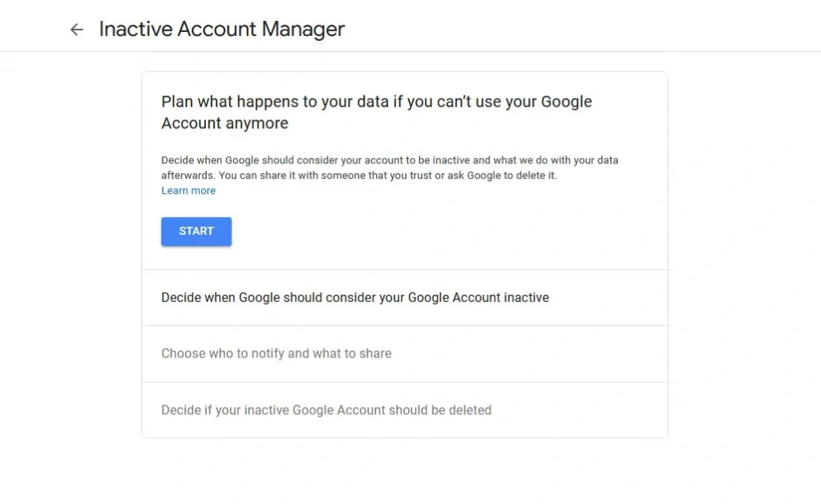Open the greyed 'what to share' row
Image resolution: width=821 pixels, height=504 pixels.
point(405,354)
